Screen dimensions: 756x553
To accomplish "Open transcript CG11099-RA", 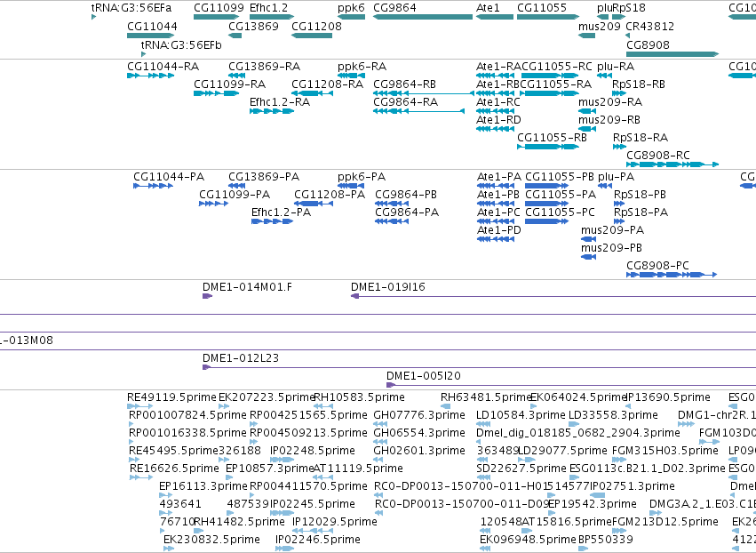I will [x=229, y=84].
